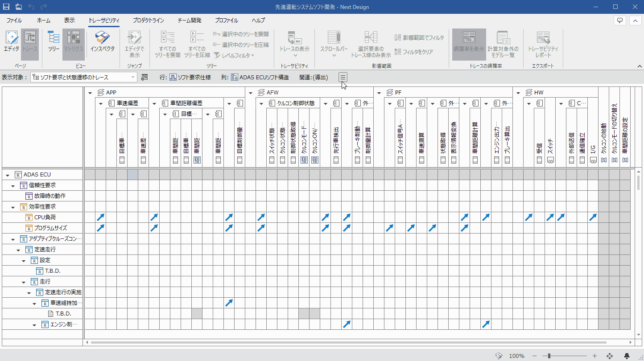Click the notification bell in status bar
The width and height of the screenshot is (644, 361).
(x=627, y=356)
